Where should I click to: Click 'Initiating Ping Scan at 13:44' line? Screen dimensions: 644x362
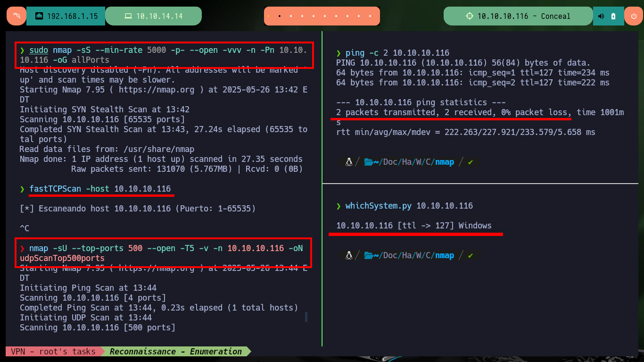[x=88, y=288]
